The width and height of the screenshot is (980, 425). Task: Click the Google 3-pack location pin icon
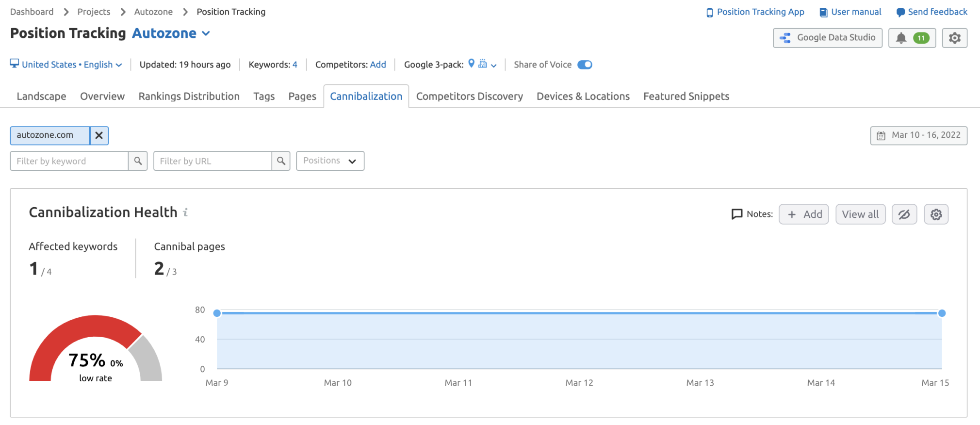coord(471,64)
